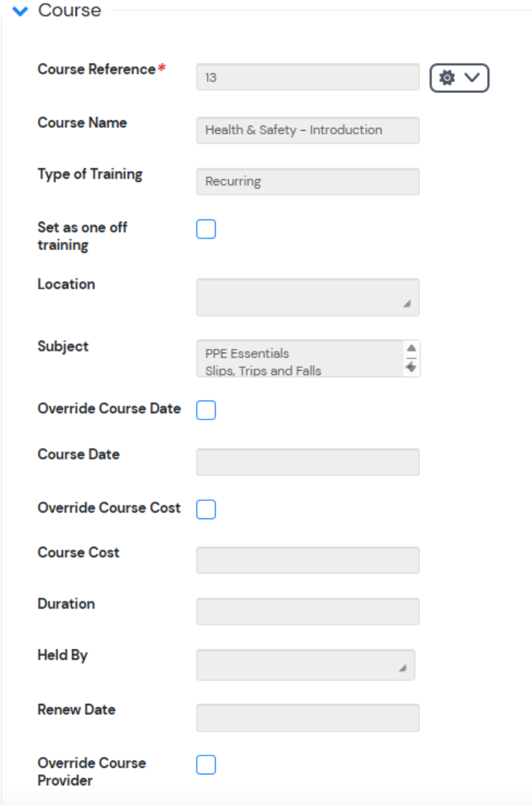Collapse the Course section chevron
Image resolution: width=532 pixels, height=805 pixels.
[x=20, y=12]
